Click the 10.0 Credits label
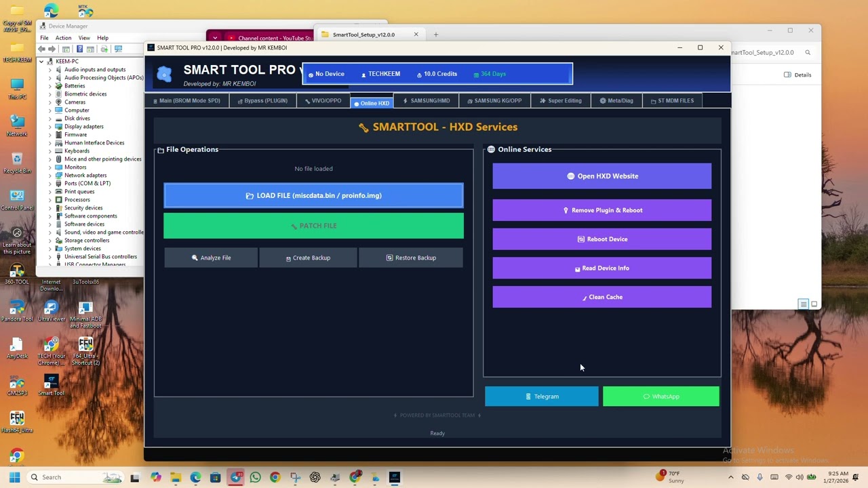Screen dimensions: 868x488 pyautogui.click(x=437, y=74)
